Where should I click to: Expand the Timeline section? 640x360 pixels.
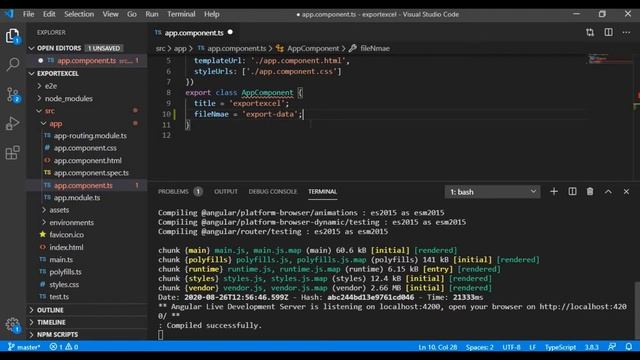coord(51,322)
